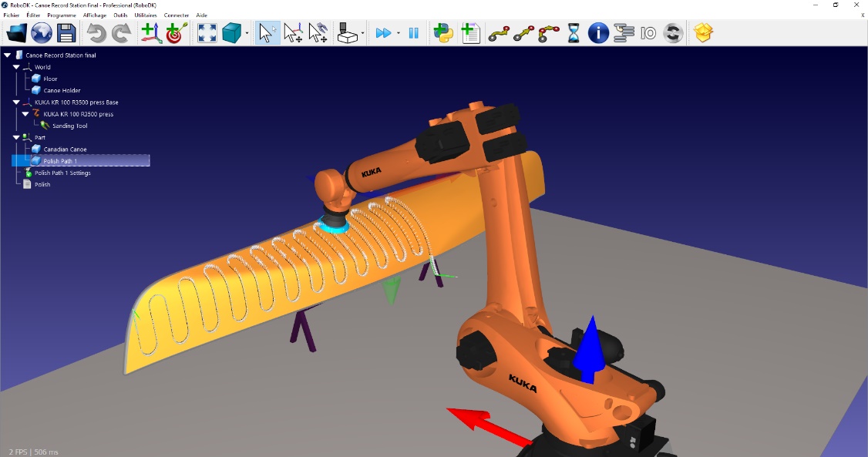Add a linear move instruction
Image resolution: width=868 pixels, height=457 pixels.
pos(523,33)
